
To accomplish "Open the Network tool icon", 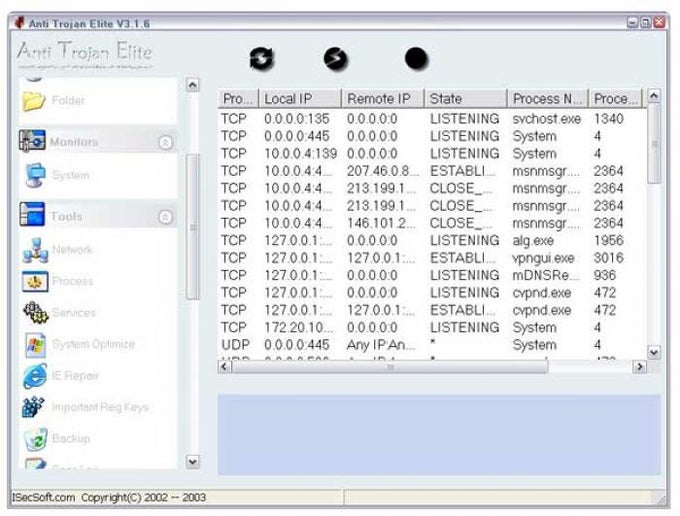I will (35, 251).
